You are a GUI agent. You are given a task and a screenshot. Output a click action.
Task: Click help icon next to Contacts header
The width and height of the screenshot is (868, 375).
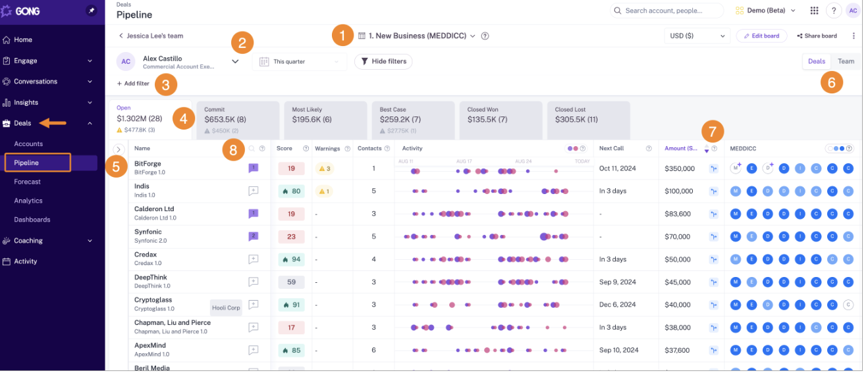387,149
